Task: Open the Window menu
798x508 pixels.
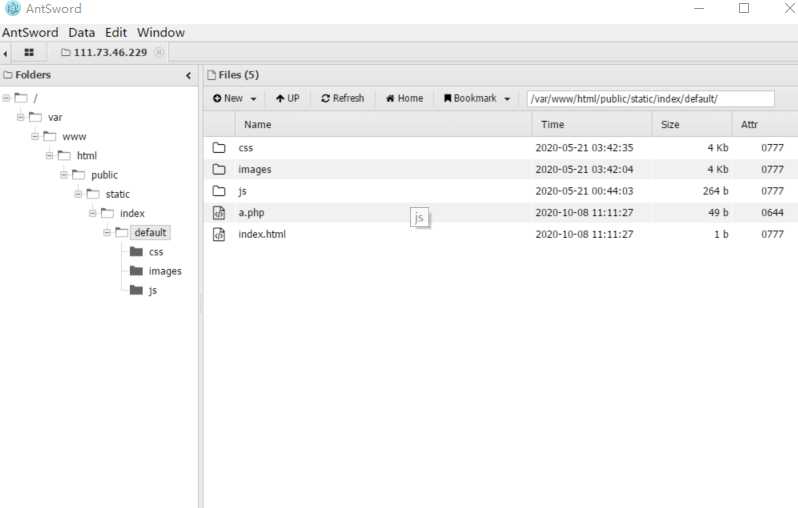Action: point(161,33)
